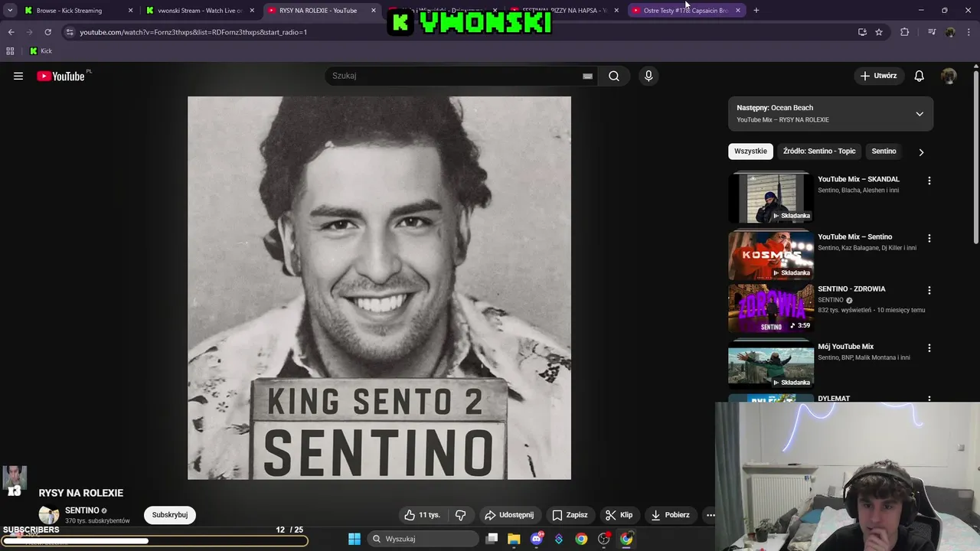Go back in Chrome
Image resolution: width=980 pixels, height=551 pixels.
[11, 32]
